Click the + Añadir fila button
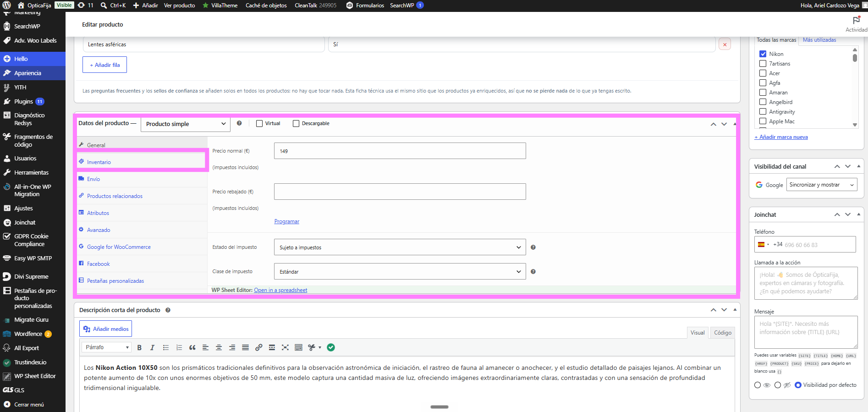Image resolution: width=868 pixels, height=412 pixels. point(104,65)
